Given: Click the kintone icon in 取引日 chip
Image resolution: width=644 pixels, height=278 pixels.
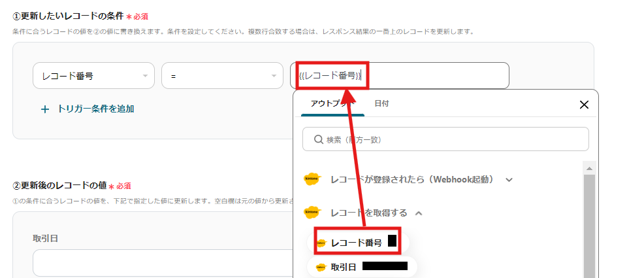Looking at the screenshot, I should [x=321, y=268].
